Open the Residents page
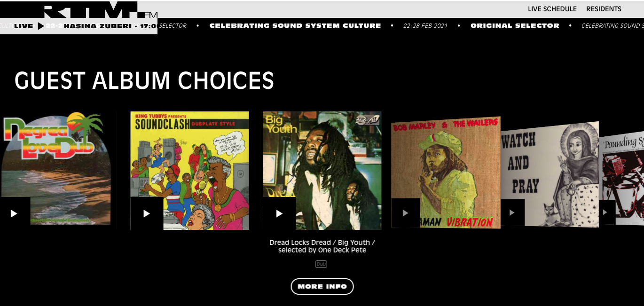Image resolution: width=644 pixels, height=306 pixels. click(604, 9)
